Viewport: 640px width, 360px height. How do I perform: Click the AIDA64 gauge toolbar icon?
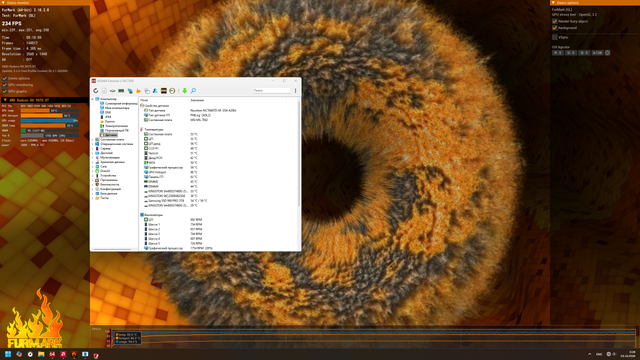point(172,91)
